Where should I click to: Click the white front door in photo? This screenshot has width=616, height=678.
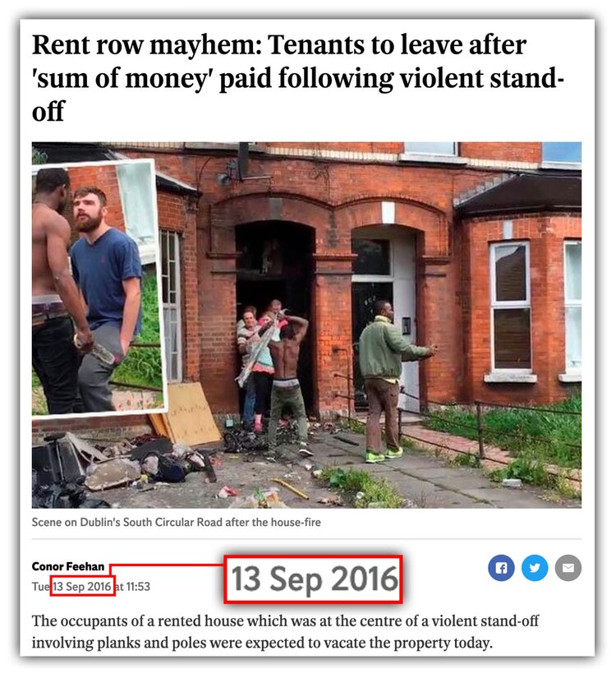click(x=404, y=320)
